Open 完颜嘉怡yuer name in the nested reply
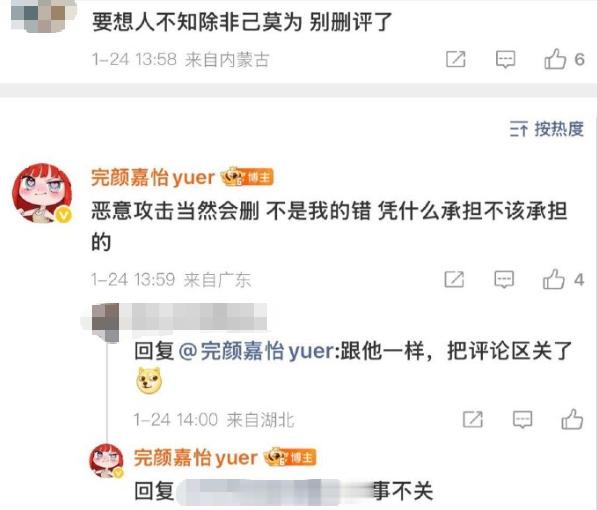This screenshot has height=510, width=597. [x=195, y=457]
